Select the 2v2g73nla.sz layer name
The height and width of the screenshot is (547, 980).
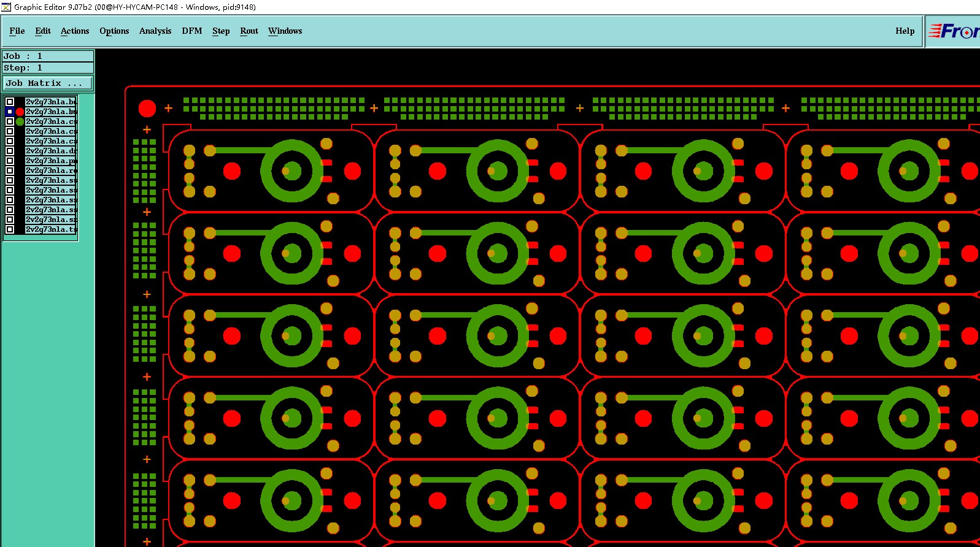[51, 220]
